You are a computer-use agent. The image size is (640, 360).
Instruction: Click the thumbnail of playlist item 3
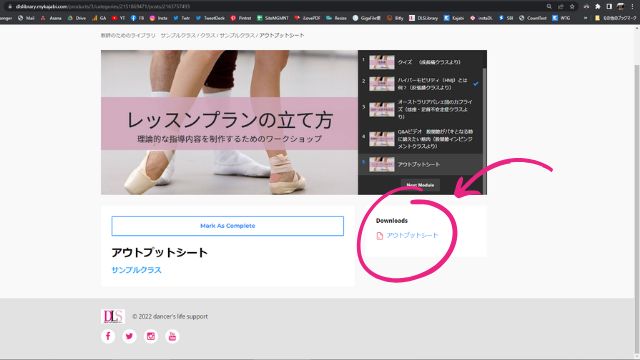[x=382, y=109]
